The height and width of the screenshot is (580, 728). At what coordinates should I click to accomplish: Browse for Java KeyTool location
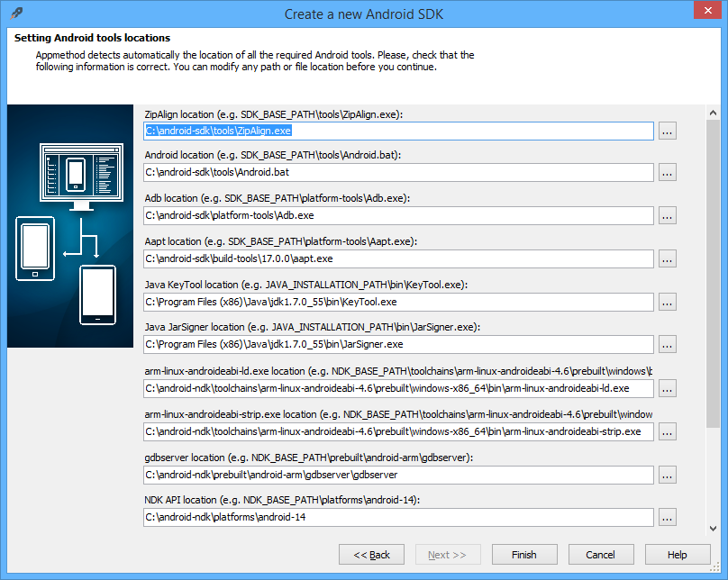pos(667,303)
